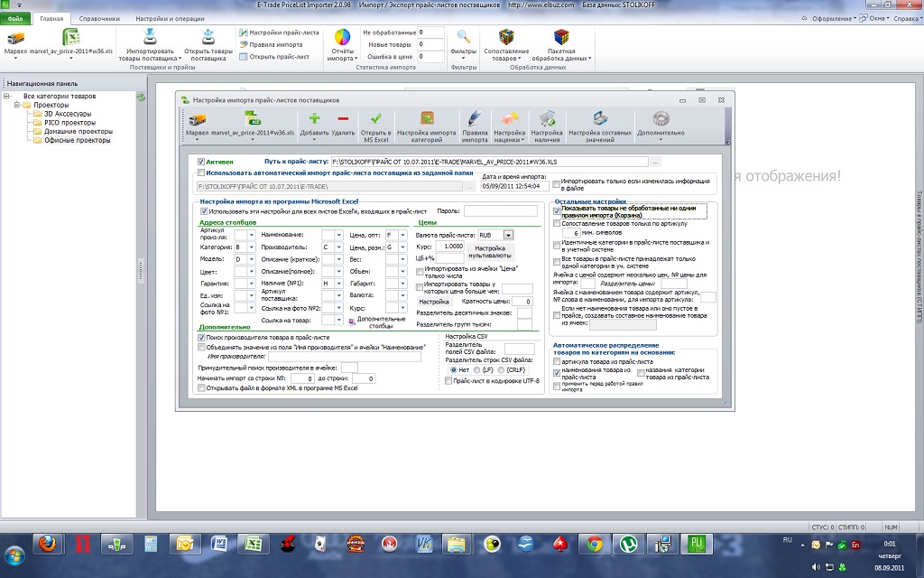This screenshot has width=924, height=578.
Task: Click PLI application icon in taskbar
Action: [697, 543]
